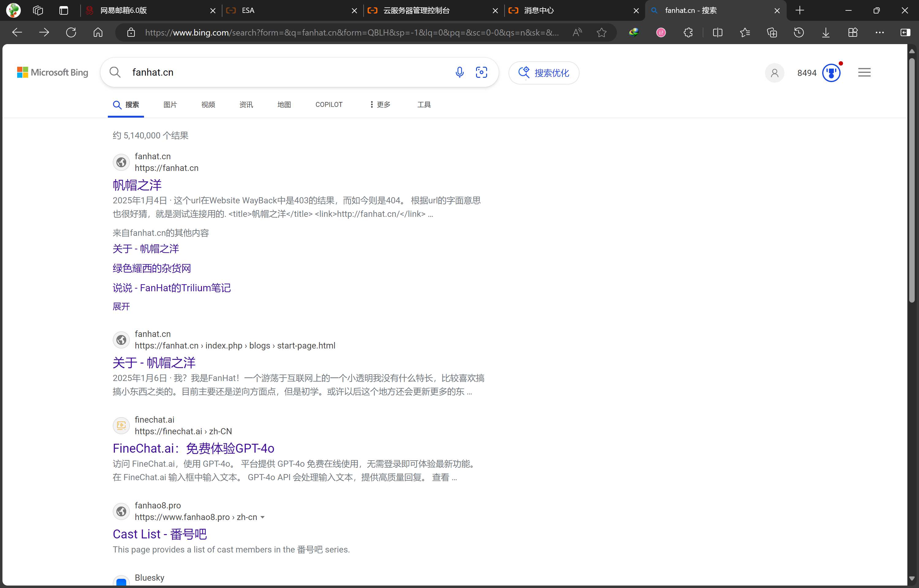Select the 图片 search category
919x588 pixels.
point(170,105)
